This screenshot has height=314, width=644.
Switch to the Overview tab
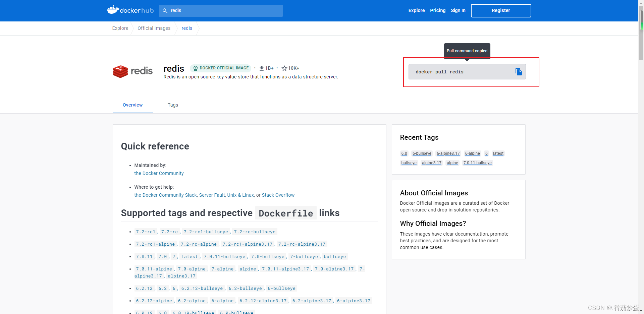[x=132, y=105]
